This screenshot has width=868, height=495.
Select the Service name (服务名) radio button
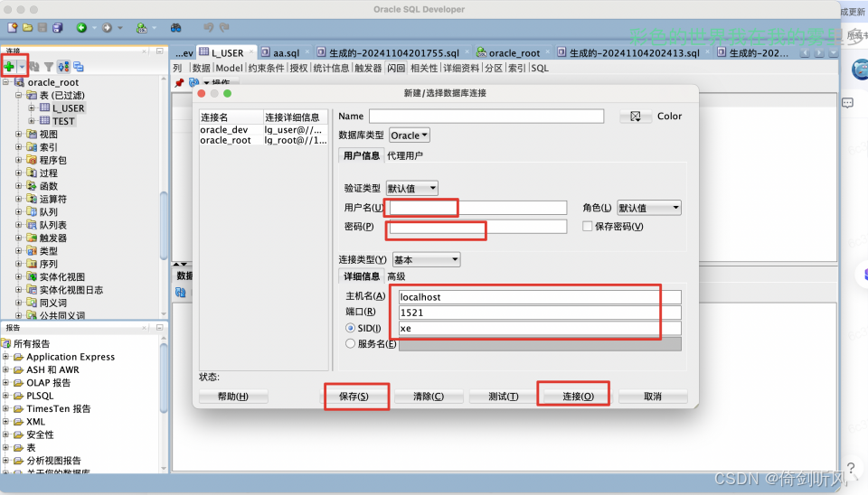click(350, 343)
